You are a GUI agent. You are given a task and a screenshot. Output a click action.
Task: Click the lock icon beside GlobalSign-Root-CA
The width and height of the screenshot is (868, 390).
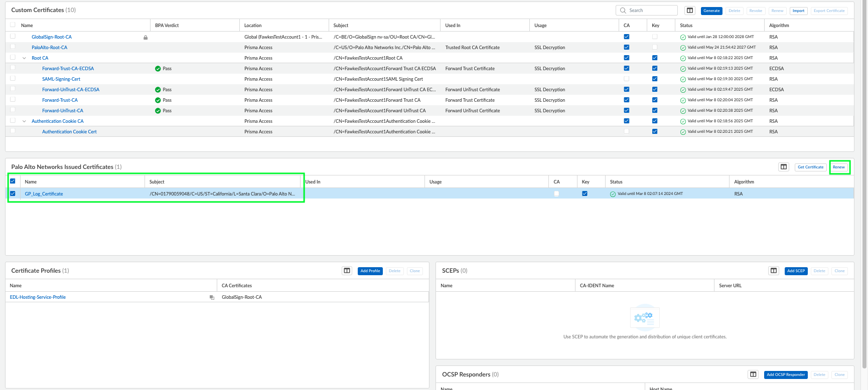click(x=146, y=37)
